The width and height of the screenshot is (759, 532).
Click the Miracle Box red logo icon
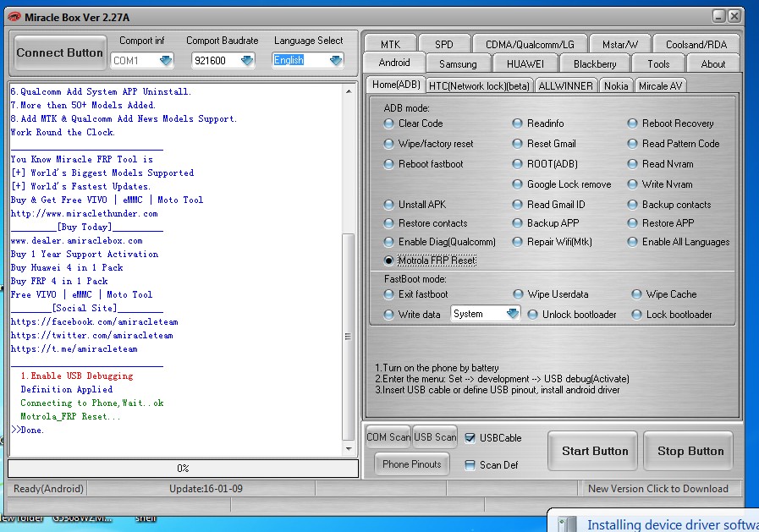pyautogui.click(x=14, y=18)
